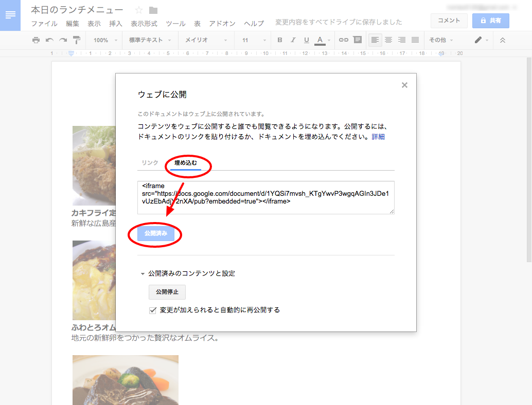Viewport: 532px width, 405px height.
Task: Open the 表示 menu
Action: [x=94, y=23]
